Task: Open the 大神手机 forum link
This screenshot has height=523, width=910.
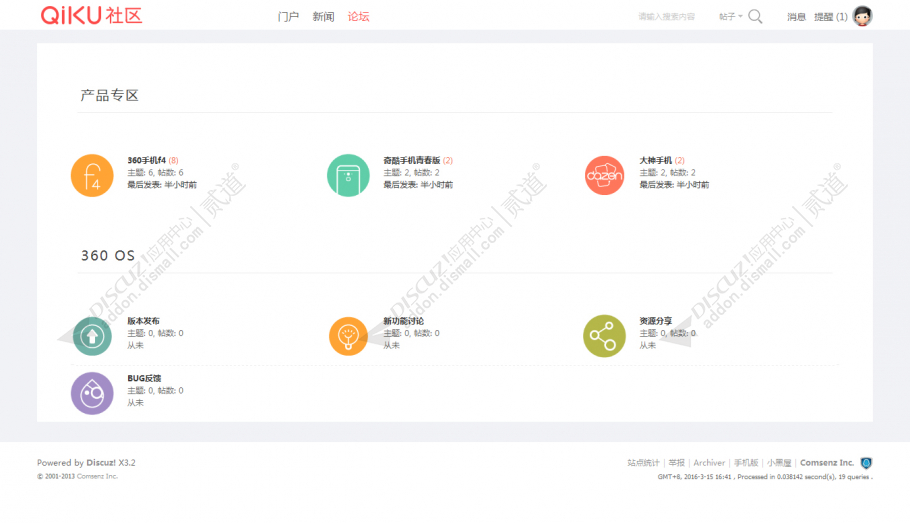Action: pos(656,160)
